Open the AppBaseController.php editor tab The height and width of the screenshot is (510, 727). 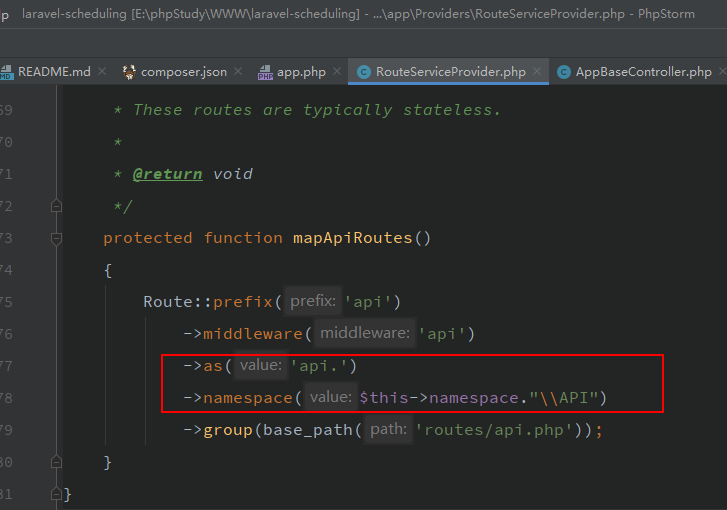pyautogui.click(x=643, y=72)
